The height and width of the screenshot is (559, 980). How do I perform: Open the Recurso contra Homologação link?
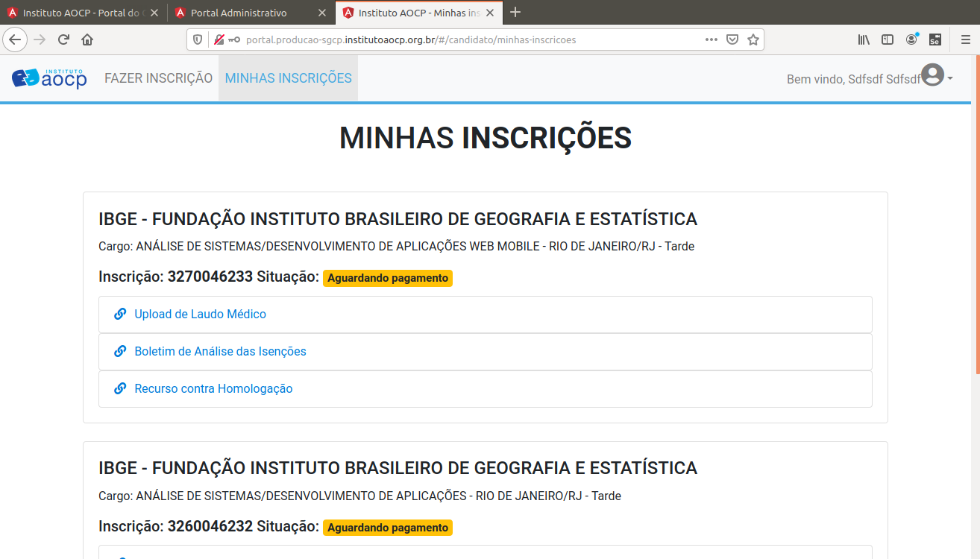click(213, 388)
